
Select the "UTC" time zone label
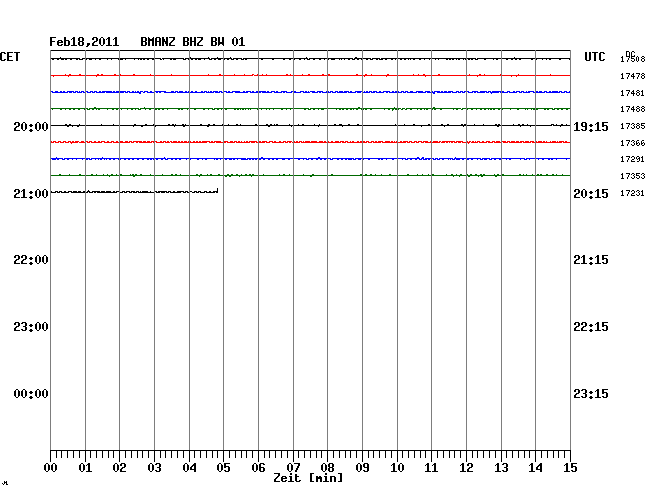pyautogui.click(x=594, y=57)
